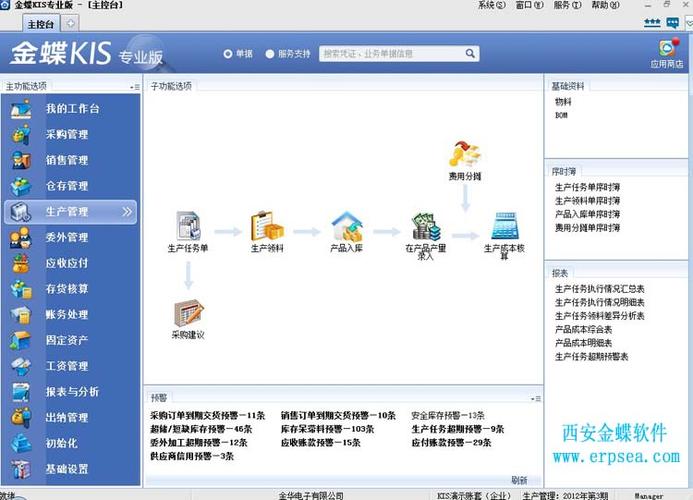Open the 生产成本核算 calculator icon

click(504, 225)
